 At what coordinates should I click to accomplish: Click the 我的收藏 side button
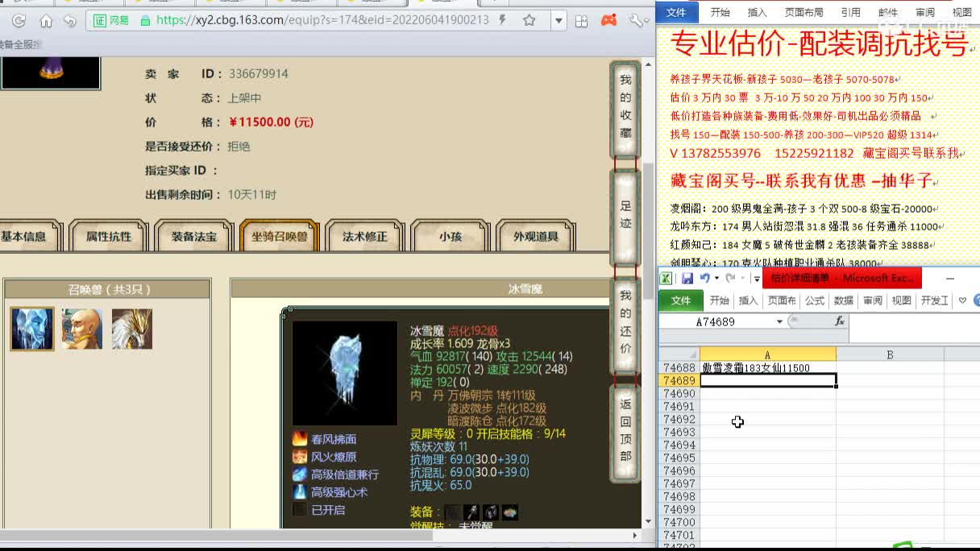tap(625, 110)
